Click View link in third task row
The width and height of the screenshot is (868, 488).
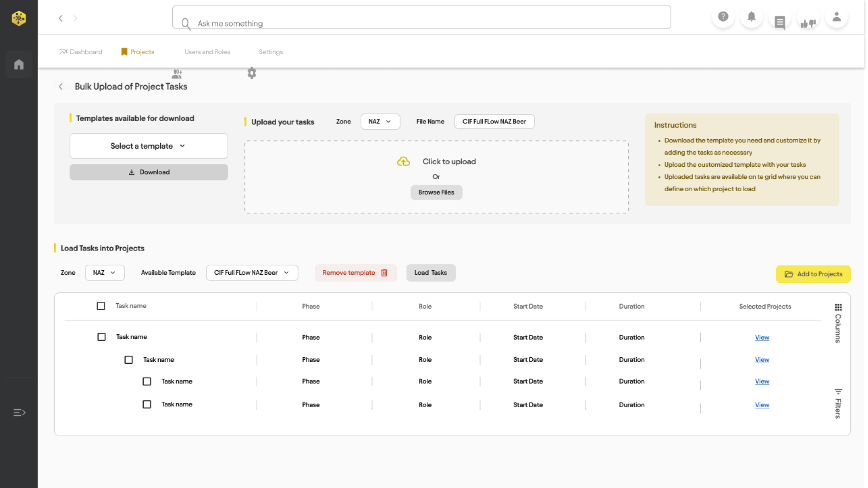tap(762, 381)
